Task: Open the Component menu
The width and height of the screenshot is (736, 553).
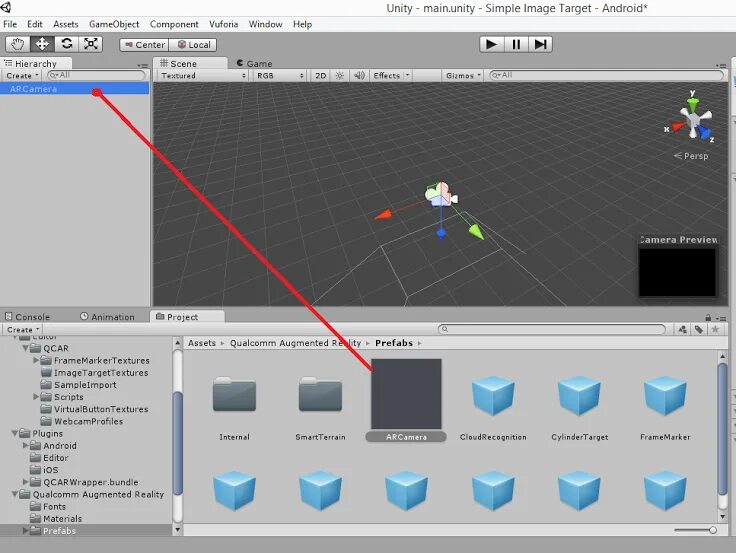Action: tap(174, 24)
